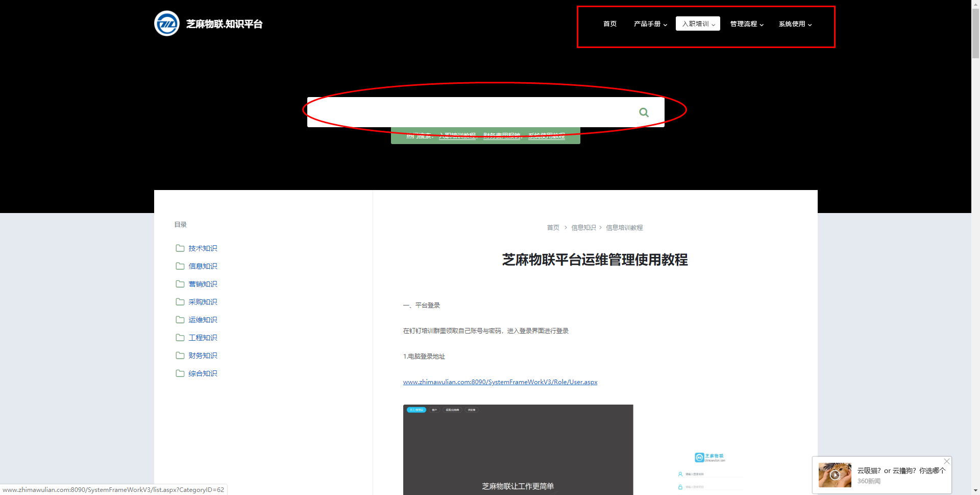
Task: Select 综合知识 in the directory list
Action: 202,373
